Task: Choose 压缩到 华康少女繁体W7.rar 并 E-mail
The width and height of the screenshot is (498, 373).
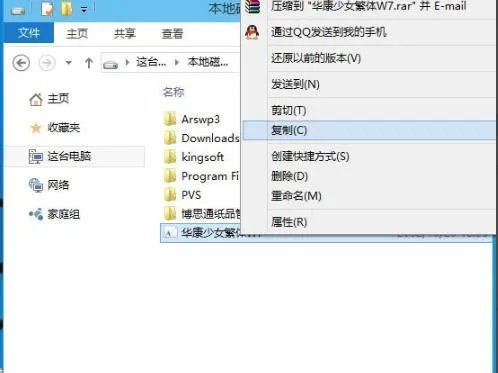Action: [x=369, y=6]
